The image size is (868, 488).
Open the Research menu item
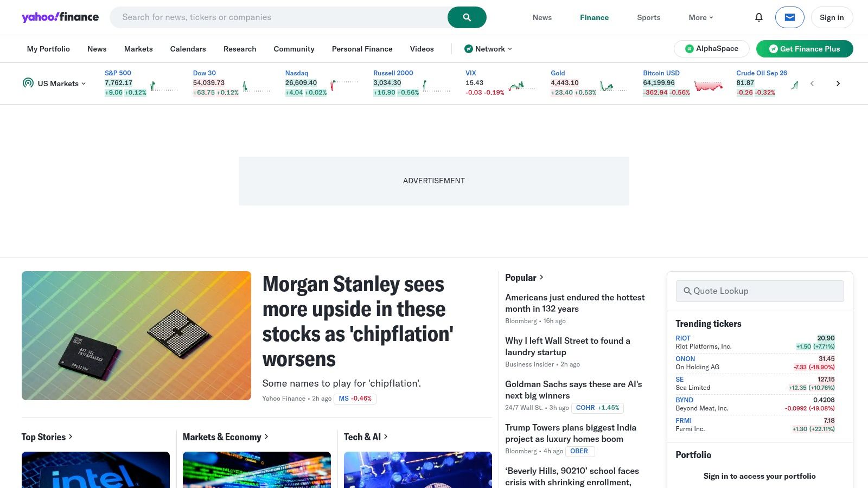pos(240,49)
